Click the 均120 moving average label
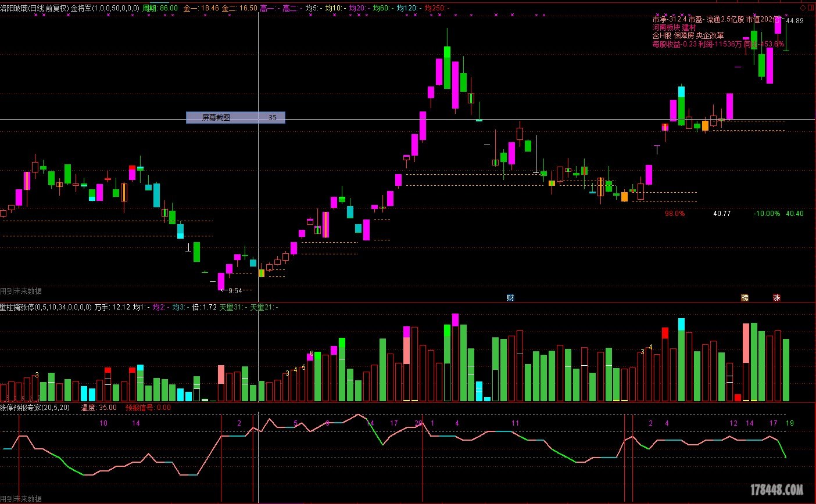 tap(409, 8)
